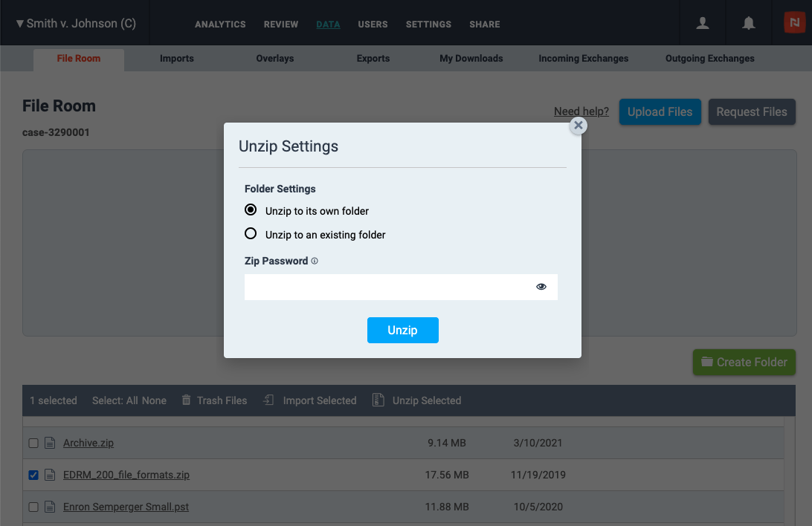Click the Trash Files icon
This screenshot has height=526, width=812.
(187, 400)
